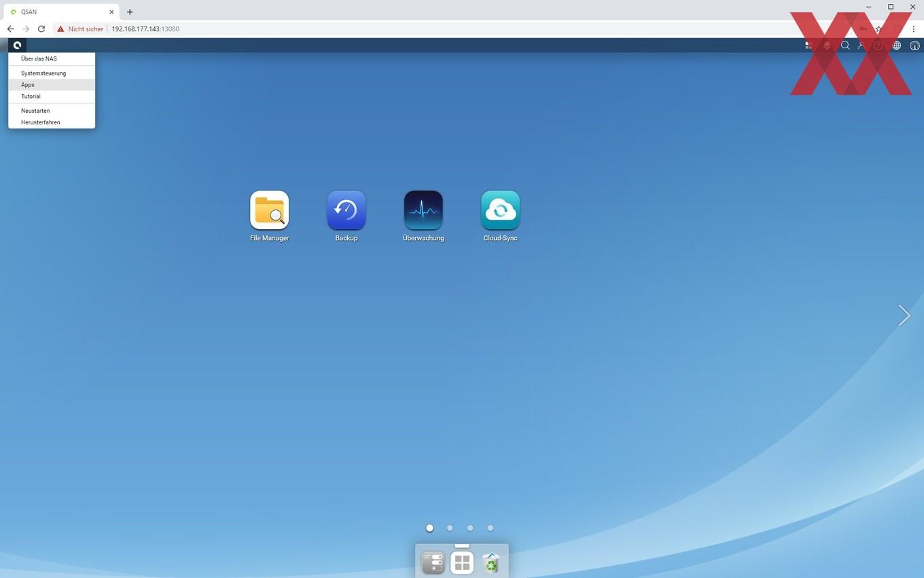Click 'Nicht sicher' security label
The image size is (924, 578).
click(86, 29)
